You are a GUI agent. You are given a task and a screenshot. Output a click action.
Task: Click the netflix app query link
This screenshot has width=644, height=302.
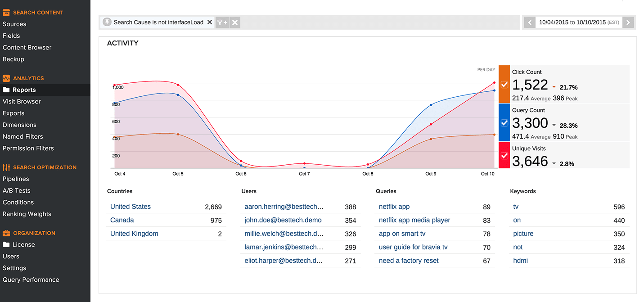(394, 207)
